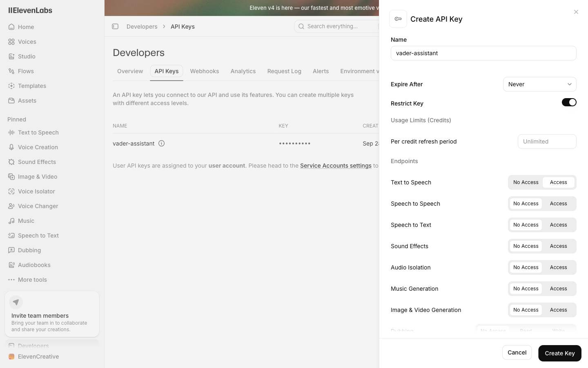Viewport: 588px width, 368px height.
Task: Set Text to Speech to No Access
Action: (x=526, y=182)
